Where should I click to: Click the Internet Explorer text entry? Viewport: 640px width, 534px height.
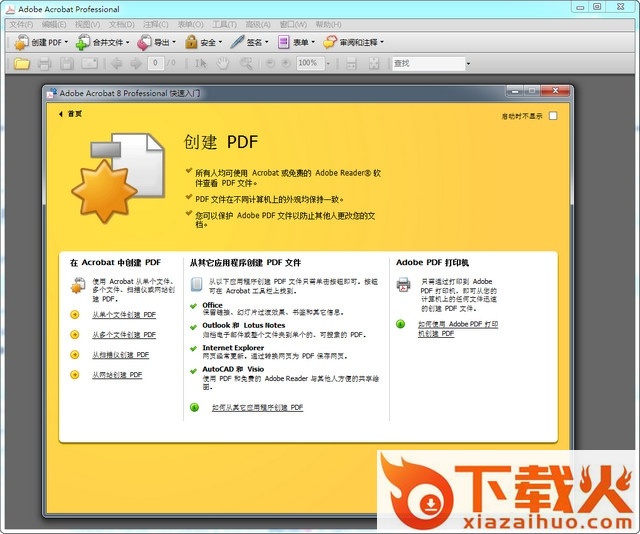tap(233, 348)
